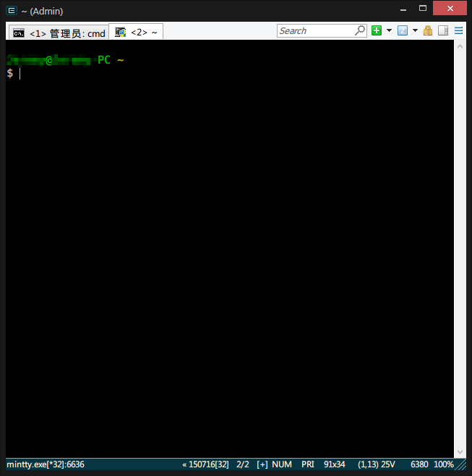Toggle the NUM lock indicator
This screenshot has width=472, height=476.
[282, 464]
